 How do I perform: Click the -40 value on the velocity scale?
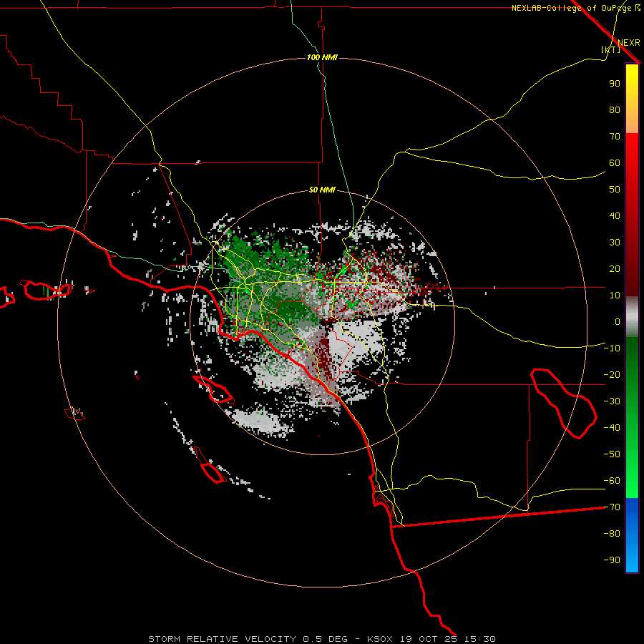pyautogui.click(x=612, y=428)
